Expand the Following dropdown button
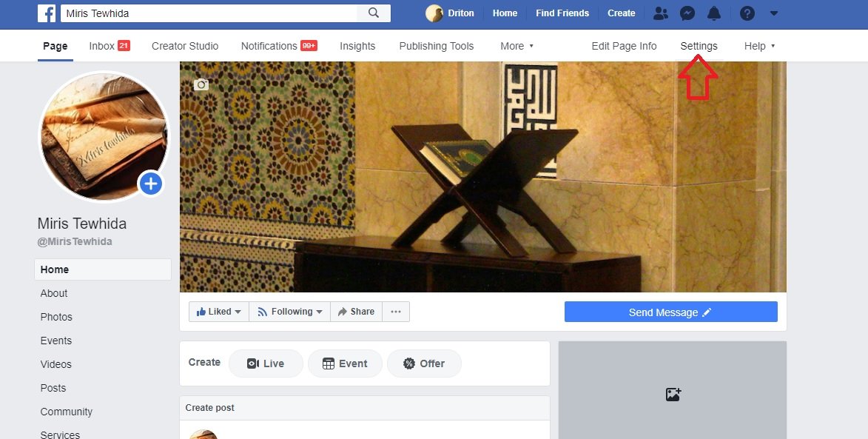The image size is (868, 439). pos(289,312)
